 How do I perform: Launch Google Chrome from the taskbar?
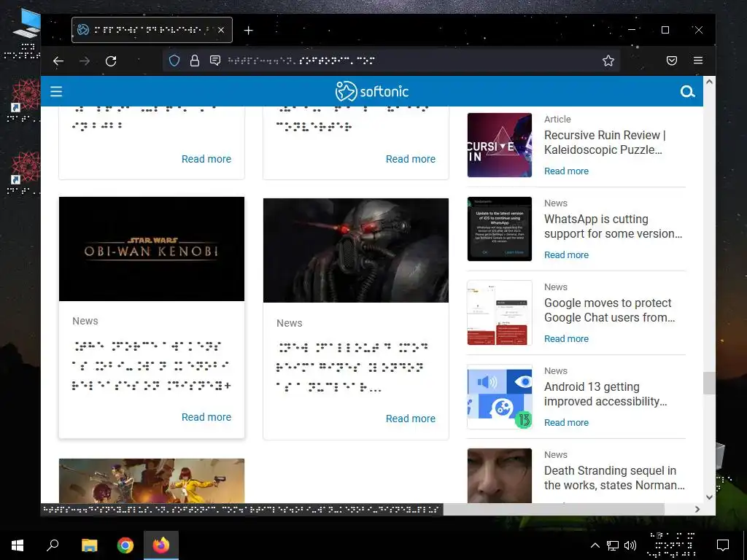point(125,545)
